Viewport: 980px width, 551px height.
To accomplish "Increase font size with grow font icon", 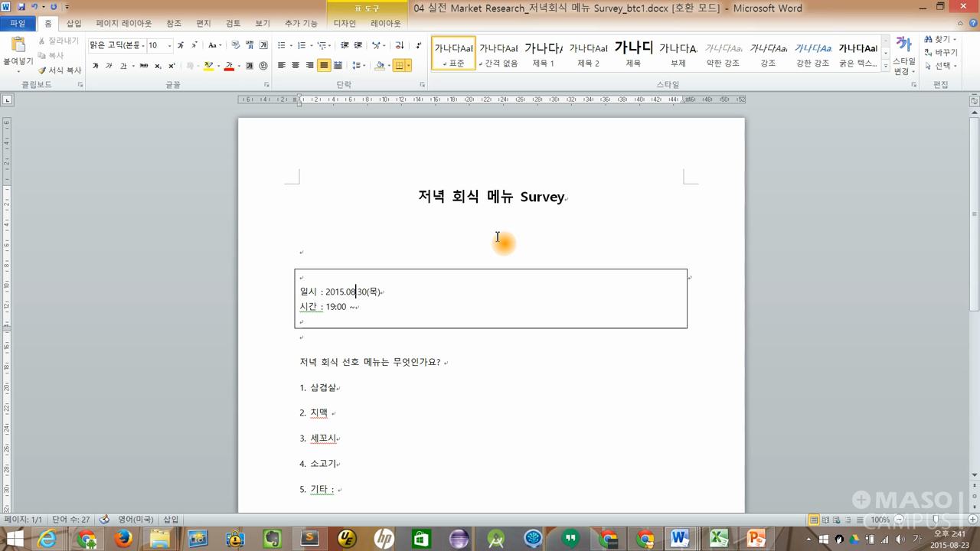I will pos(181,45).
